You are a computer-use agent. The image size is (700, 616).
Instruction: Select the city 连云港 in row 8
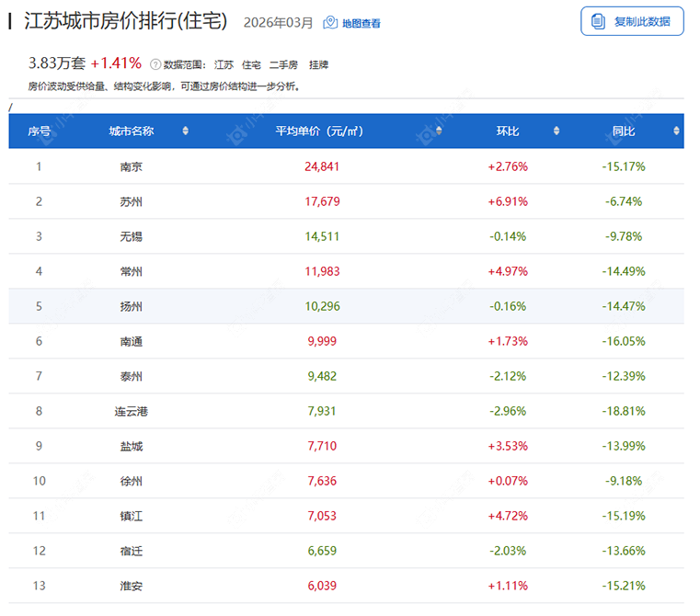tap(132, 411)
